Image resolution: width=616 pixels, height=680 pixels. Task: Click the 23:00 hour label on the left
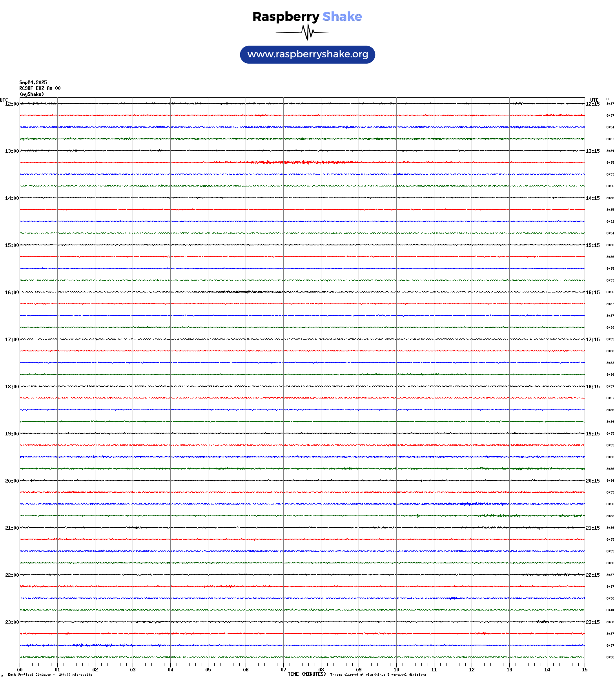(x=12, y=622)
